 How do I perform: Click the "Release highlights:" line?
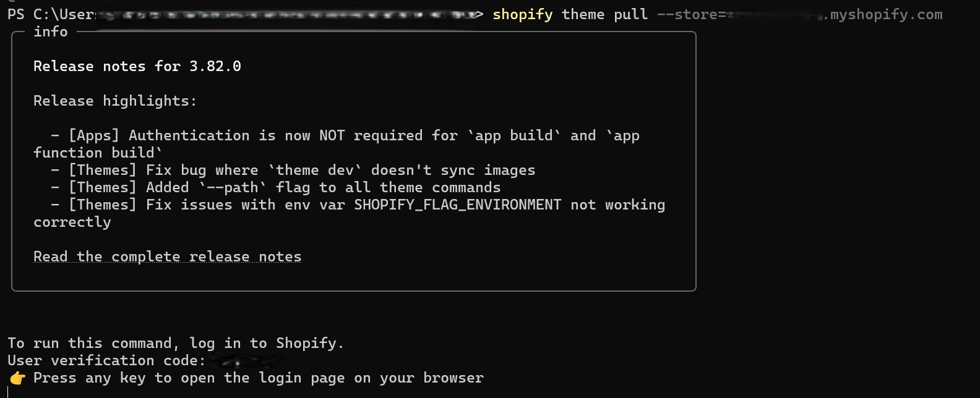click(x=115, y=101)
